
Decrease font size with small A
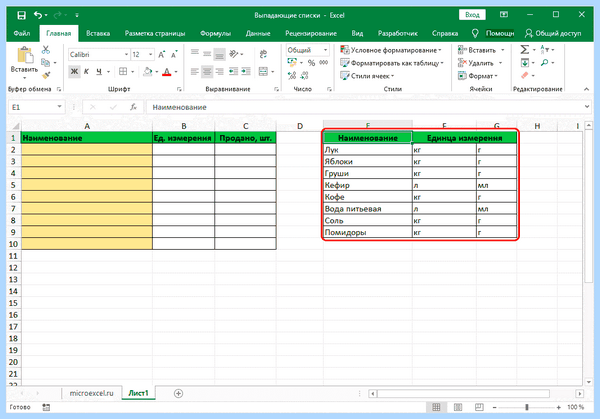(174, 55)
